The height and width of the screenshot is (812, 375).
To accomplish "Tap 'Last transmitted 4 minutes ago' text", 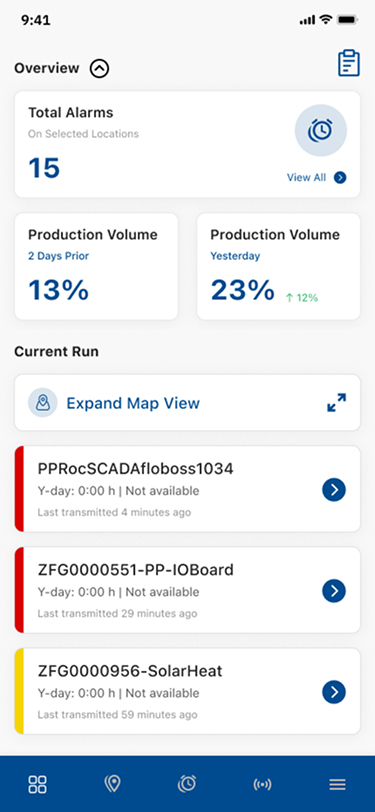I will pos(114,513).
